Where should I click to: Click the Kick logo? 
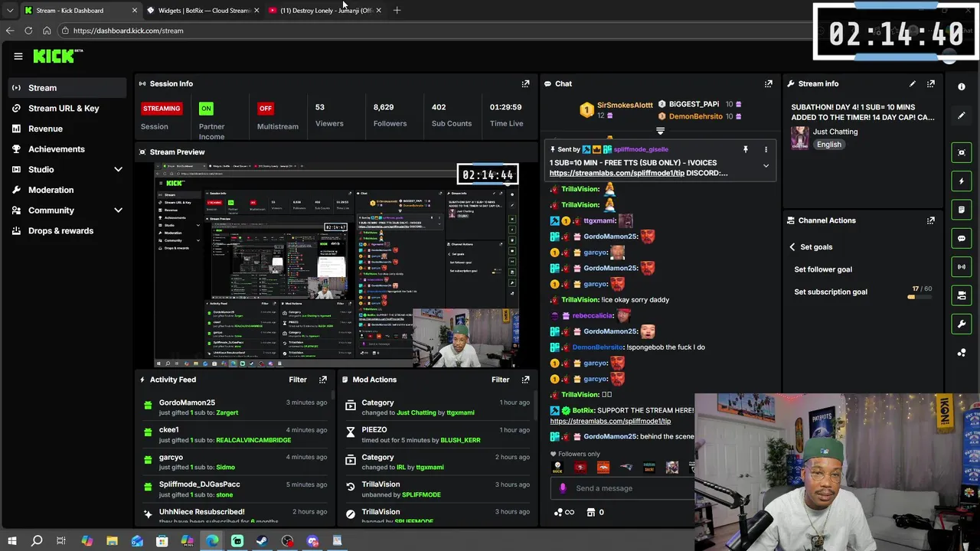[x=57, y=56]
